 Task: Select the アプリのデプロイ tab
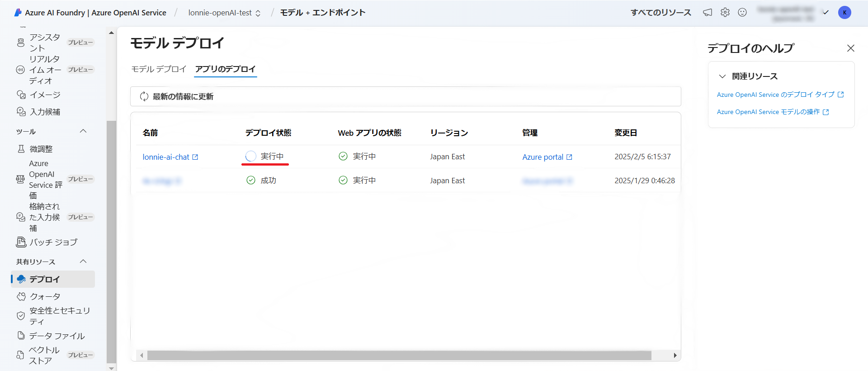pyautogui.click(x=226, y=69)
